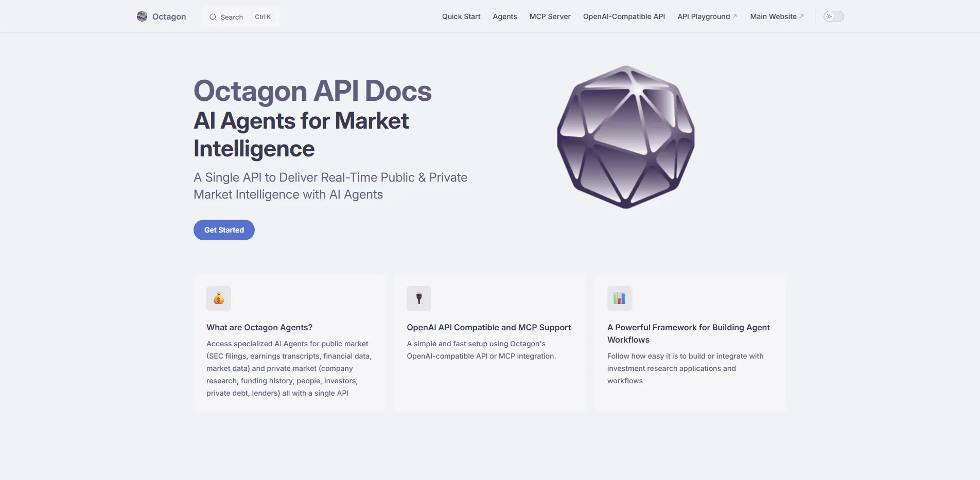The width and height of the screenshot is (980, 480).
Task: Click the Get Started button
Action: pyautogui.click(x=223, y=230)
